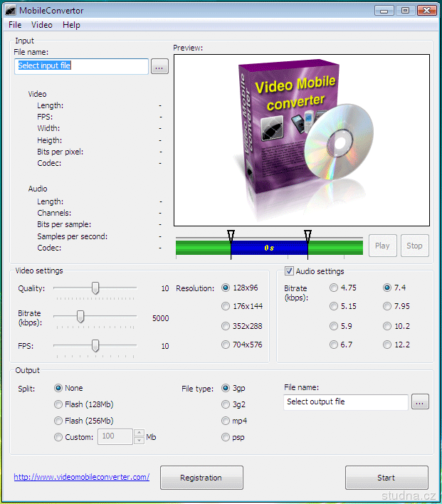Image resolution: width=442 pixels, height=504 pixels.
Task: Click the Select input file text field
Action: [x=81, y=66]
